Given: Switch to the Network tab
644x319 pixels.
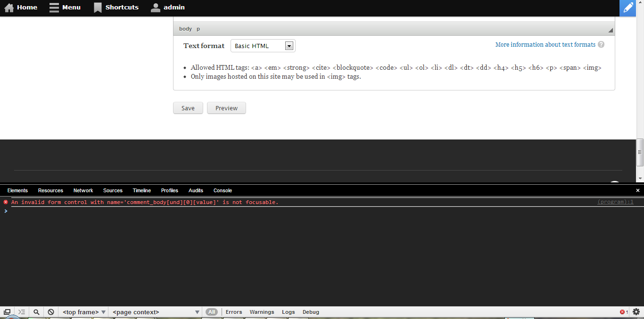Looking at the screenshot, I should click(83, 190).
